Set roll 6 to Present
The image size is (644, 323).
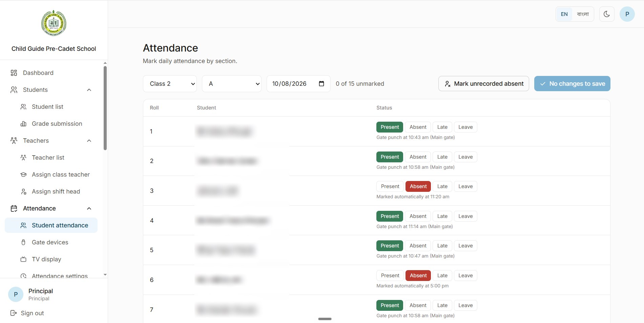(x=390, y=276)
